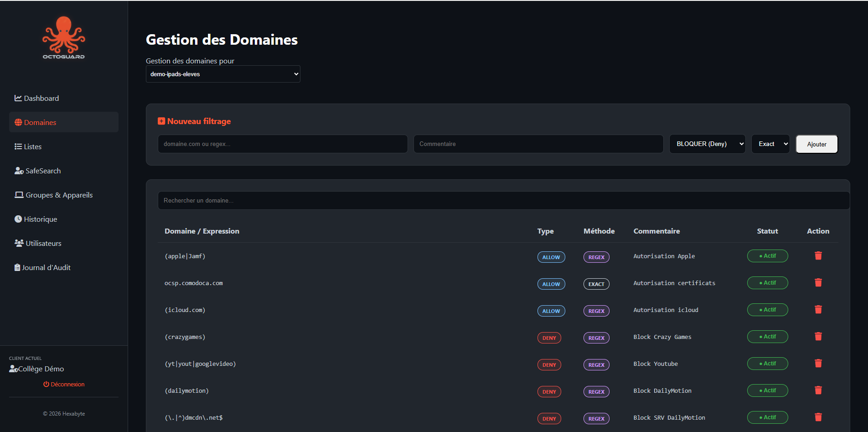
Task: Open Utilisateurs management
Action: (x=64, y=243)
